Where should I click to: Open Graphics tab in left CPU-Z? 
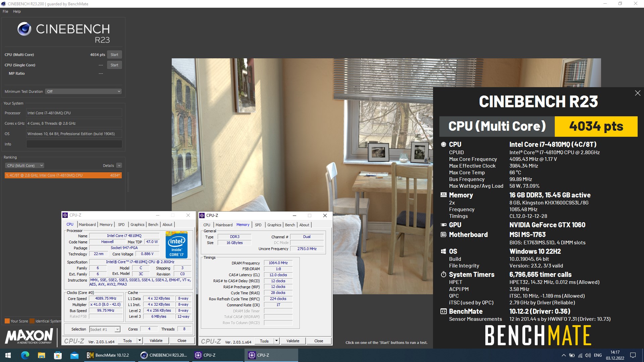tap(138, 225)
